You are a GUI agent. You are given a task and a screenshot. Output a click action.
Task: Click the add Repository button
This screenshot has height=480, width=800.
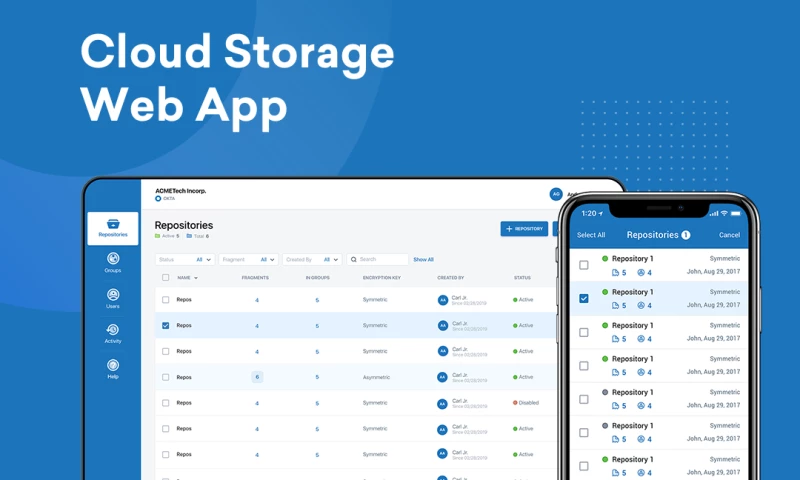[524, 229]
